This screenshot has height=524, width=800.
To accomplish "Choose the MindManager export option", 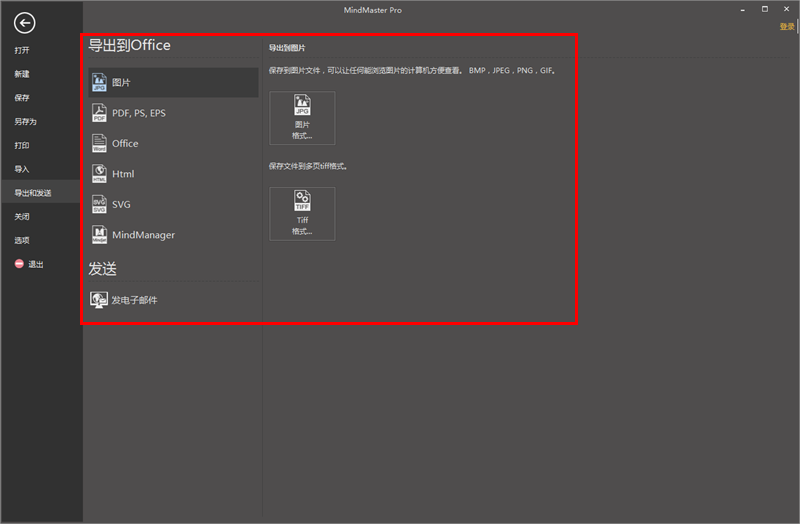I will coord(142,235).
